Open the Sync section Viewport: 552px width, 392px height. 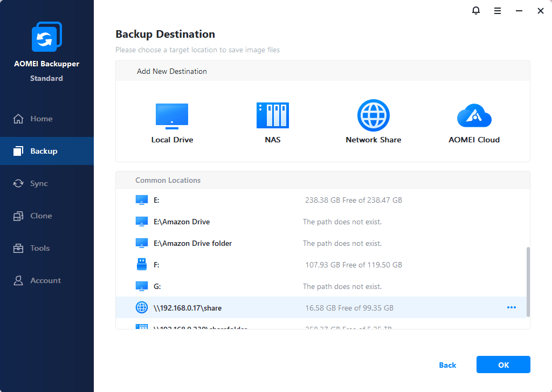39,183
